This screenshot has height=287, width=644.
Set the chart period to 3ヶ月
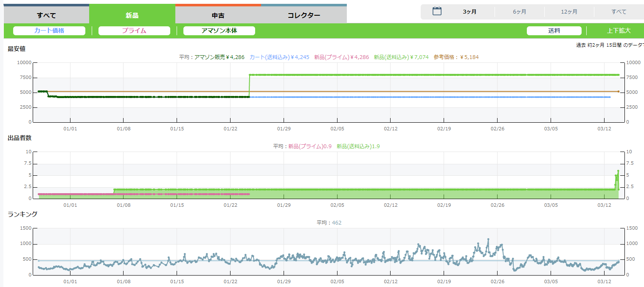470,11
